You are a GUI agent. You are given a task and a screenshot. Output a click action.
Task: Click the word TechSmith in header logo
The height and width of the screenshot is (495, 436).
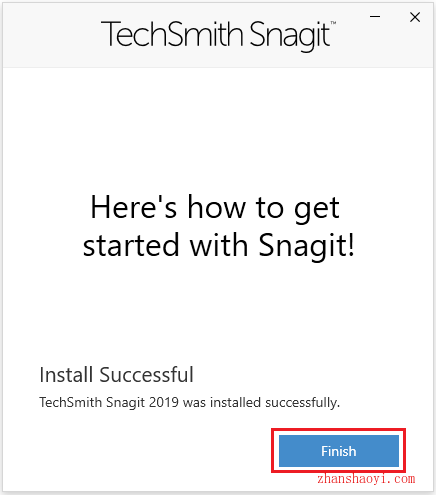coord(172,34)
